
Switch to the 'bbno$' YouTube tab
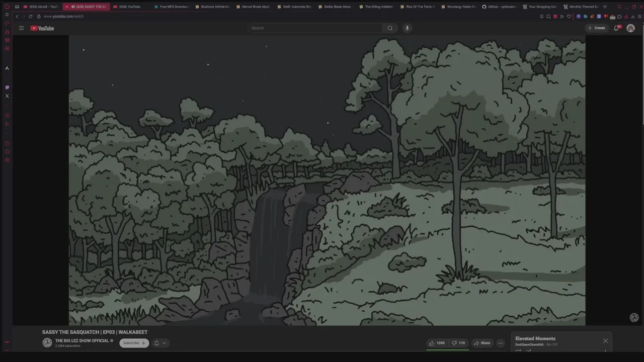(x=41, y=7)
